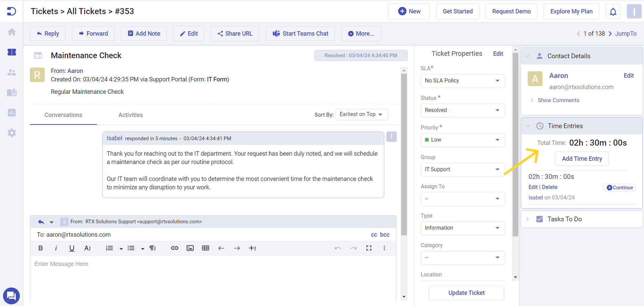Viewport: 644px width, 306px height.
Task: Insert a table in the reply editor
Action: 205,248
